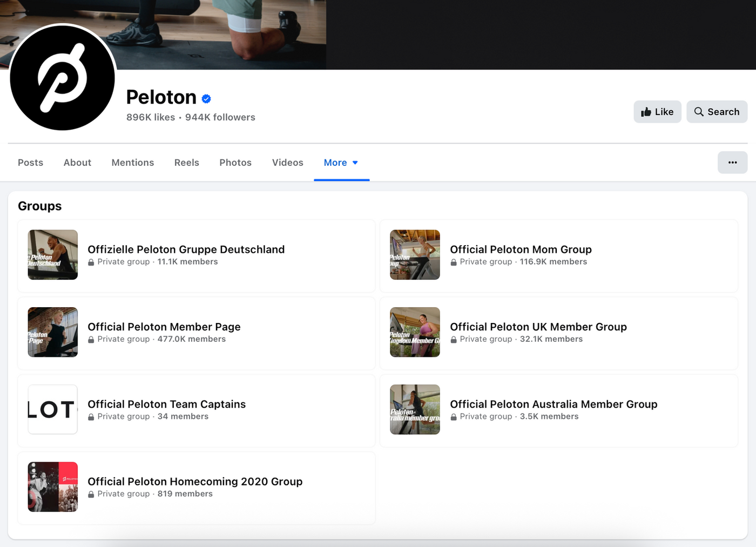Click the Peloton page name heading
Viewport: 756px width, 547px height.
click(x=161, y=97)
